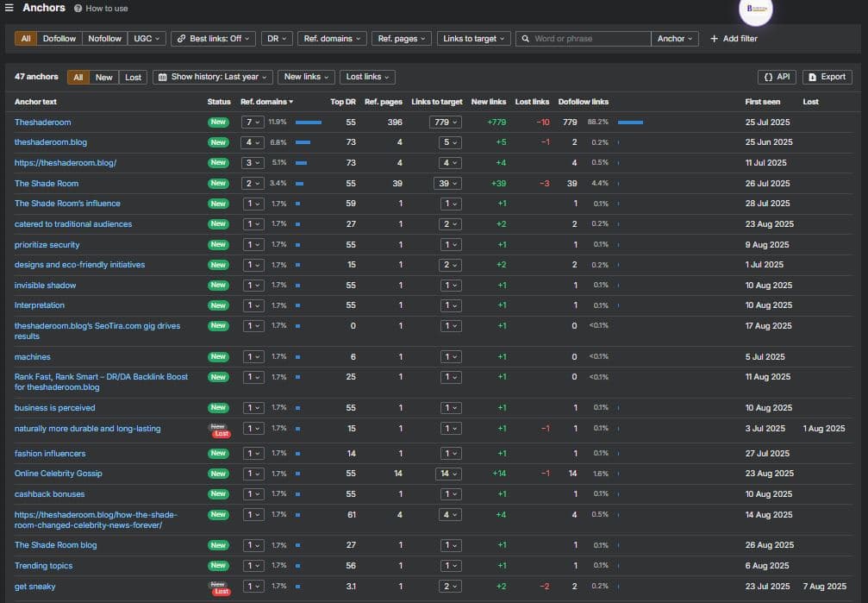Click the search magnifier icon in the filter box
Image resolution: width=868 pixels, height=603 pixels.
coord(525,39)
